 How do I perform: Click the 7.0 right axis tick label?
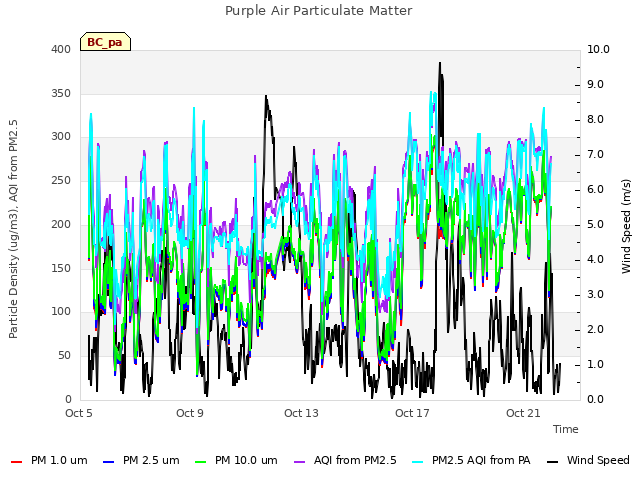pos(595,155)
